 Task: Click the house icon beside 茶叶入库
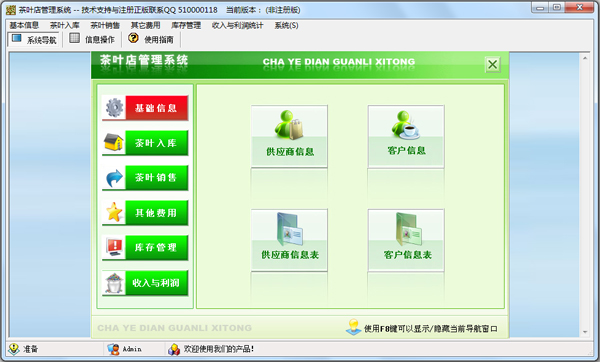pos(114,142)
